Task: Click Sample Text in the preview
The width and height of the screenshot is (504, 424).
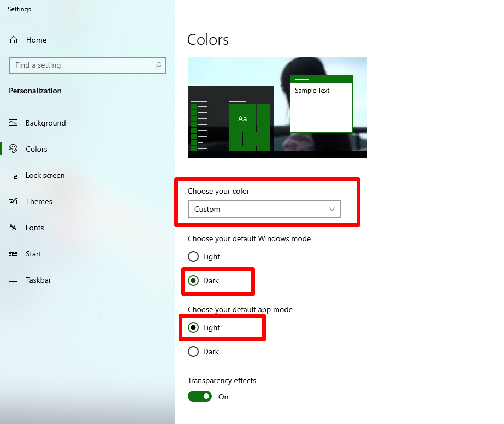Action: (312, 91)
